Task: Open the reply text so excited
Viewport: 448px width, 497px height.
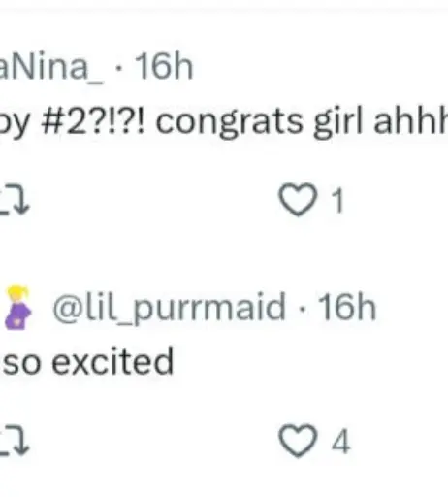Action: (x=88, y=361)
